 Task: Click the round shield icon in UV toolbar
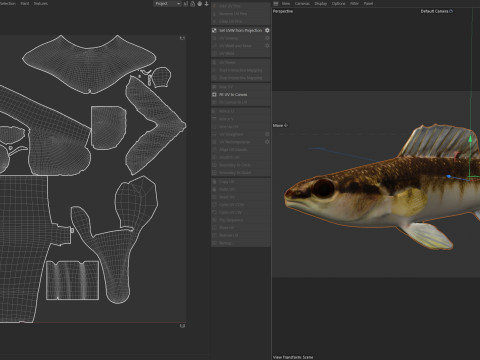click(199, 4)
